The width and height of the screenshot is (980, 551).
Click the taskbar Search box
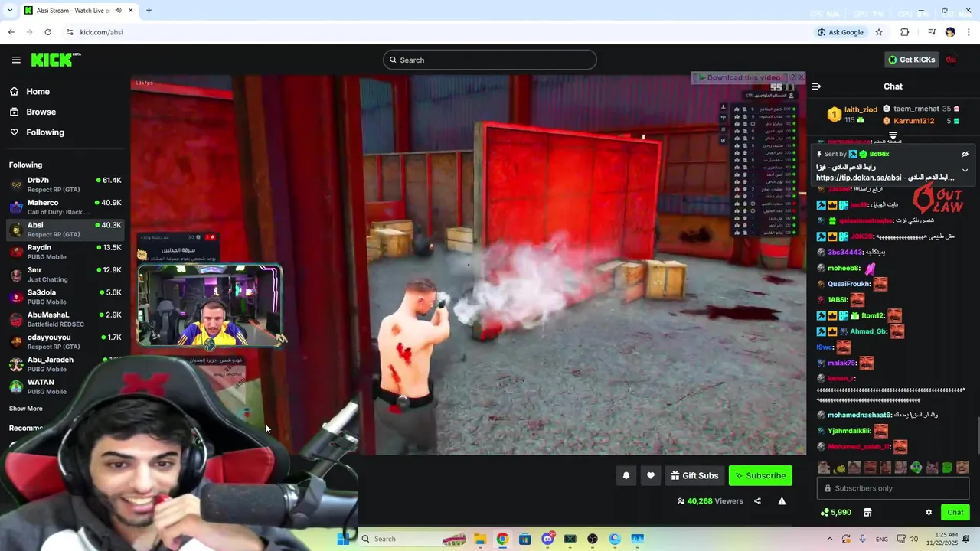point(413,539)
